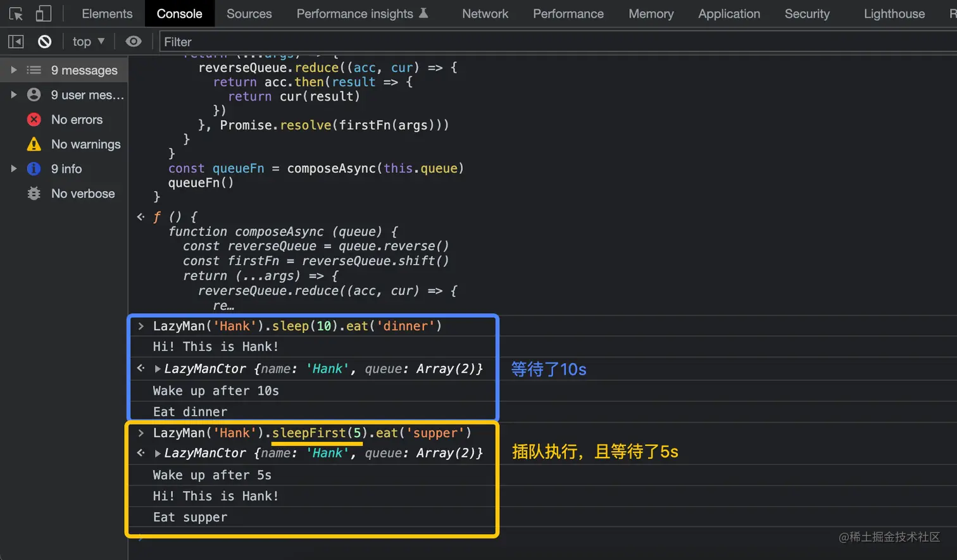Image resolution: width=957 pixels, height=560 pixels.
Task: Click the red error circle icon
Action: pyautogui.click(x=34, y=120)
